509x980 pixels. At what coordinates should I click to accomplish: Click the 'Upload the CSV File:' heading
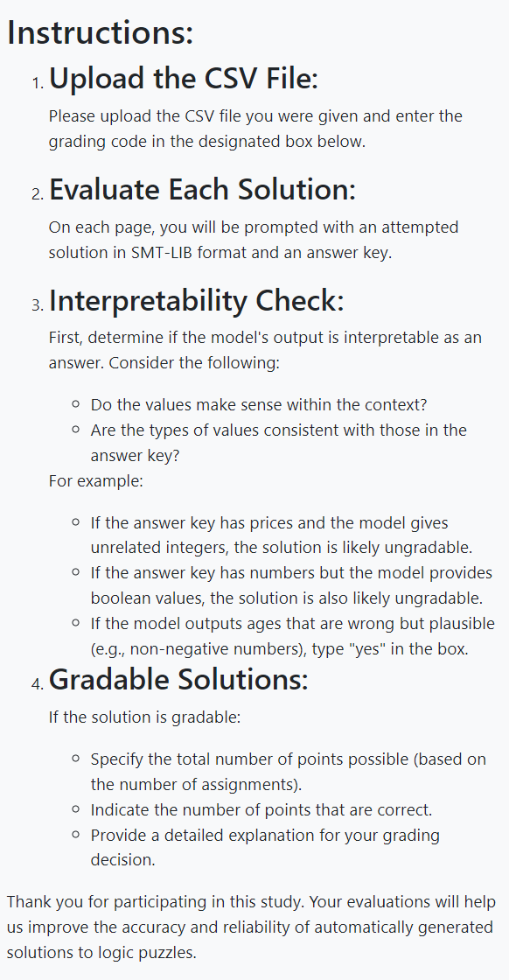pyautogui.click(x=184, y=79)
